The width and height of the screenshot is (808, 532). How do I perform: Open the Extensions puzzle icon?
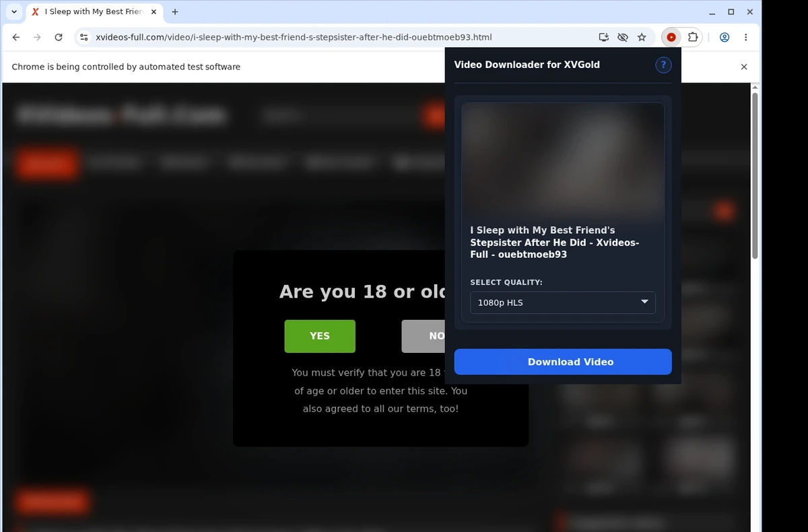pos(693,38)
